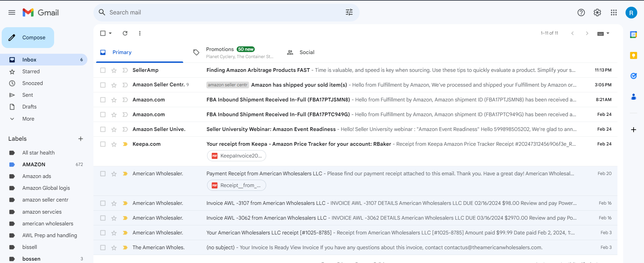Open the account avatar R
Viewport: 644px width, 263px height.
tap(631, 13)
